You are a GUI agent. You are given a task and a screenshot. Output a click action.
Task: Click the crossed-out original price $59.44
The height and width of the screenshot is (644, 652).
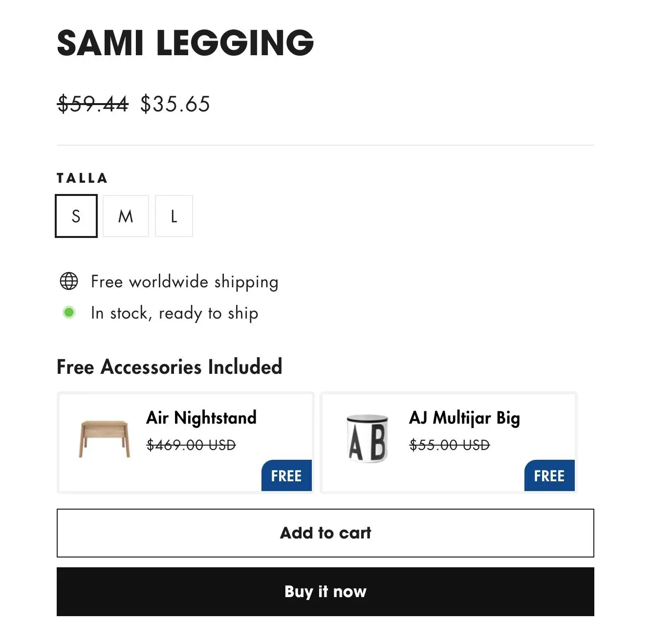[x=92, y=104]
